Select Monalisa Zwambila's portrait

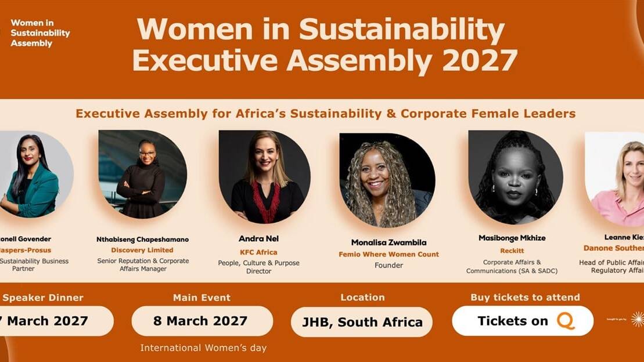coord(387,180)
